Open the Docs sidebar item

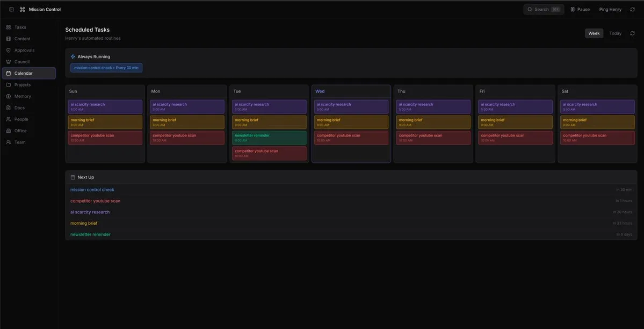tap(19, 108)
